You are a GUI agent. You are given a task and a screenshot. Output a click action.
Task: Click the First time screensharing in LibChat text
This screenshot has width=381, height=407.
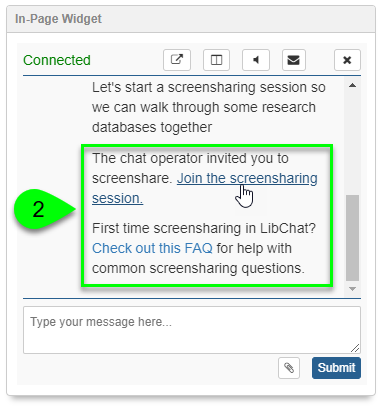pos(204,228)
